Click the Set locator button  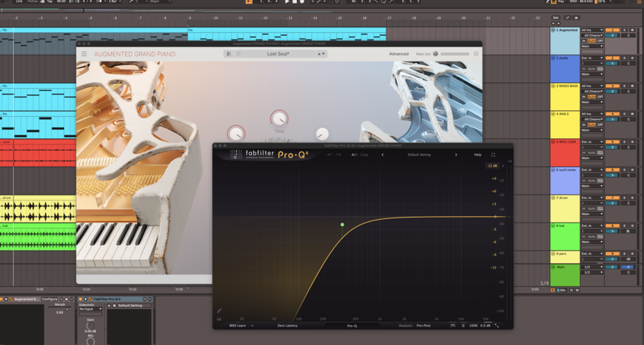click(555, 18)
